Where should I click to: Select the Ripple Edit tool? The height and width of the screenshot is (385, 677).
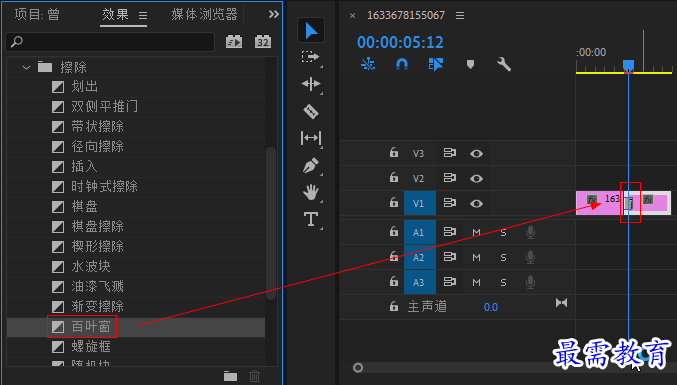[x=311, y=84]
